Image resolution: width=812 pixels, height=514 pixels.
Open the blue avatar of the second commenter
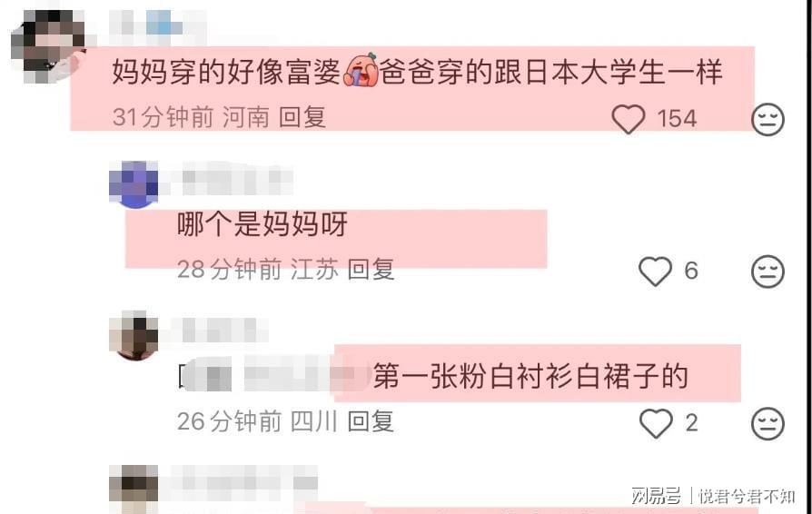pos(134,184)
